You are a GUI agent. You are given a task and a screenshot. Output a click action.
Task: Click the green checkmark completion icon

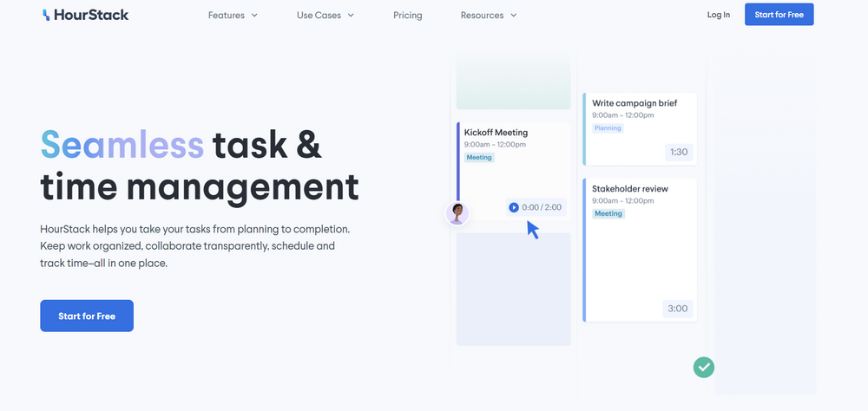[x=704, y=367]
